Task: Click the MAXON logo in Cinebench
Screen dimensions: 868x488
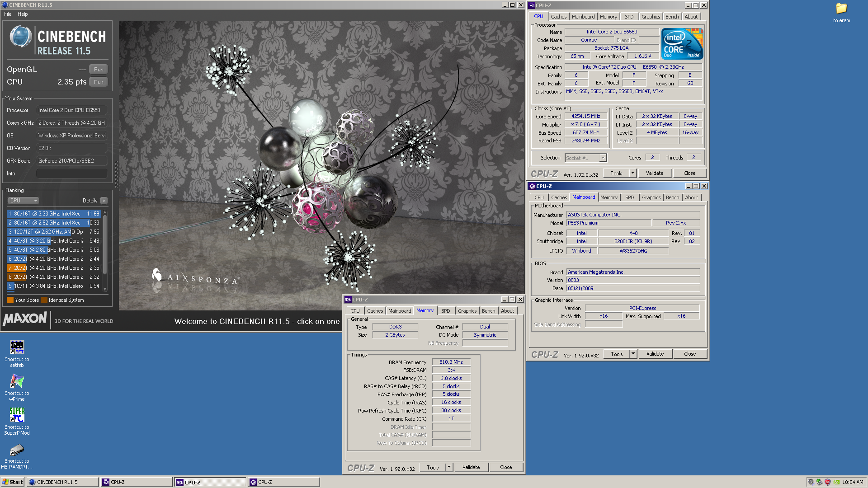Action: (25, 319)
